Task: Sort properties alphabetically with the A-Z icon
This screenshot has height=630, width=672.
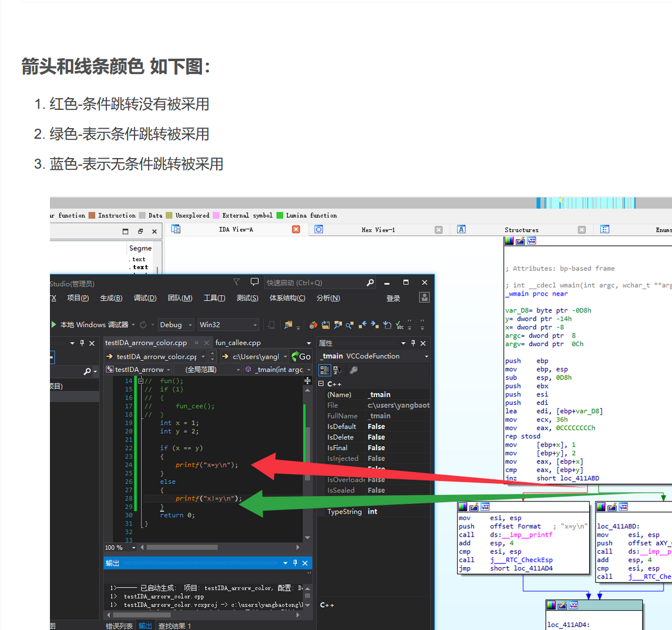Action: 338,370
